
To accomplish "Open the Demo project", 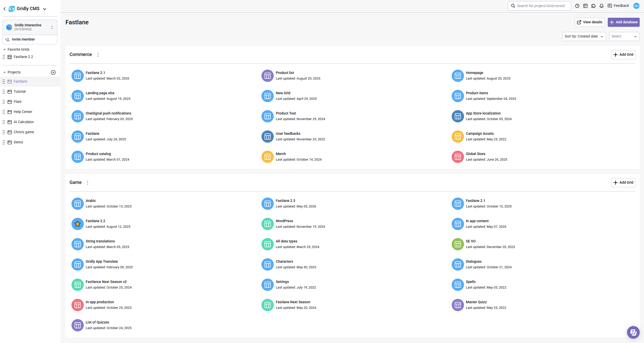I will [30, 142].
